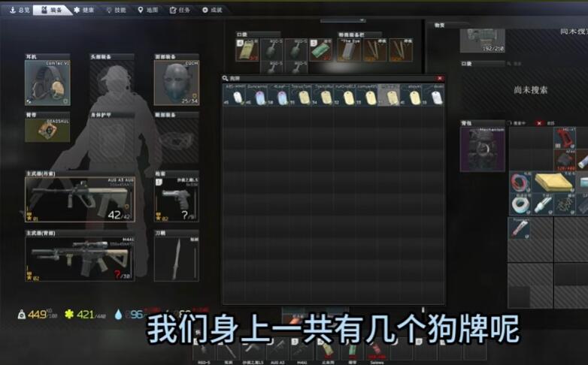Screen dimensions: 588x365
Task: Click the hydration water drop indicator
Action: point(119,315)
